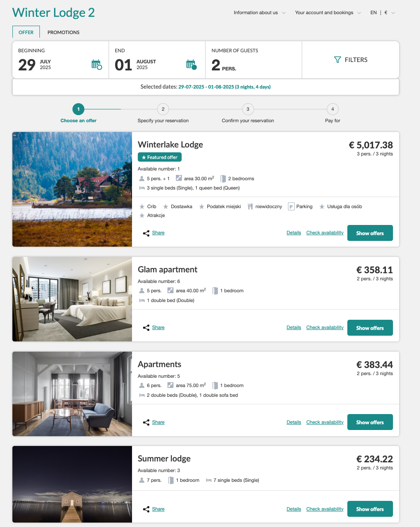Show offers for Glam apartment
This screenshot has height=527, width=420.
370,328
